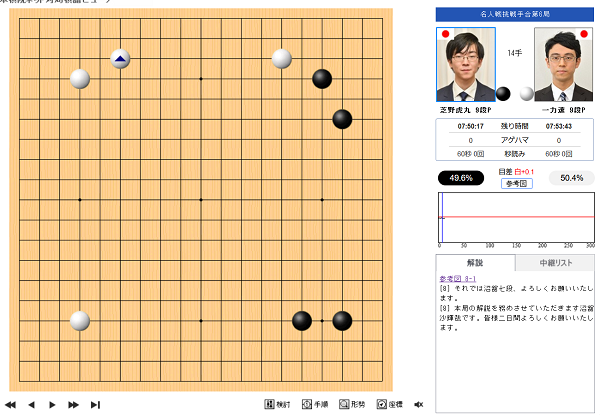Toggle 手順 move number display
The image size is (600, 415).
(x=315, y=404)
